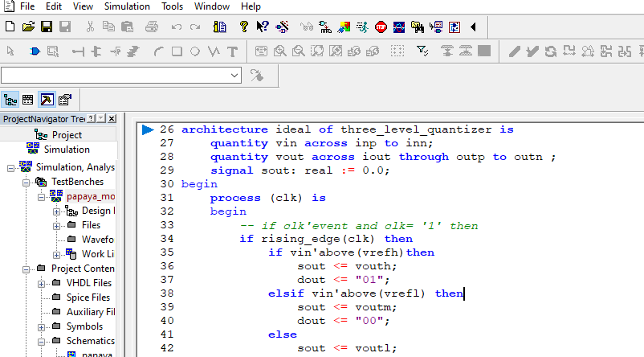644x357 pixels.
Task: Open the waveform viewer icon
Action: click(x=399, y=27)
